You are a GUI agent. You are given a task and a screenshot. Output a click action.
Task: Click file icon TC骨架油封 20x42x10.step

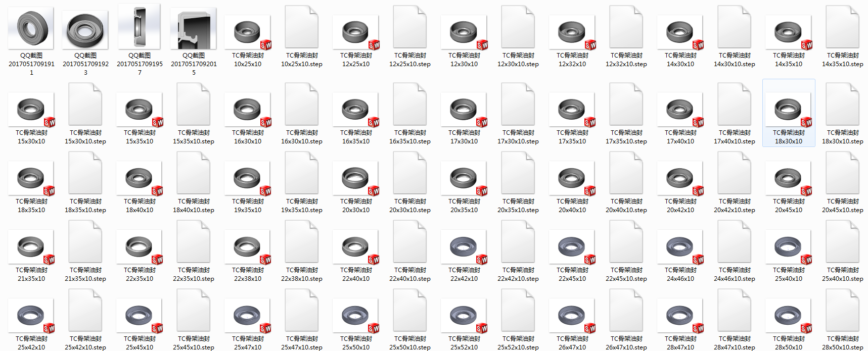tap(735, 173)
